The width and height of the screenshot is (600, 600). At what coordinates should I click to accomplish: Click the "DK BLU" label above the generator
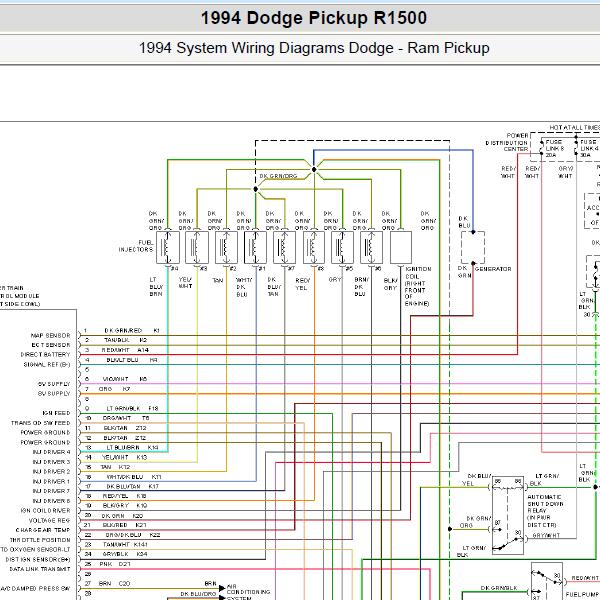click(464, 222)
